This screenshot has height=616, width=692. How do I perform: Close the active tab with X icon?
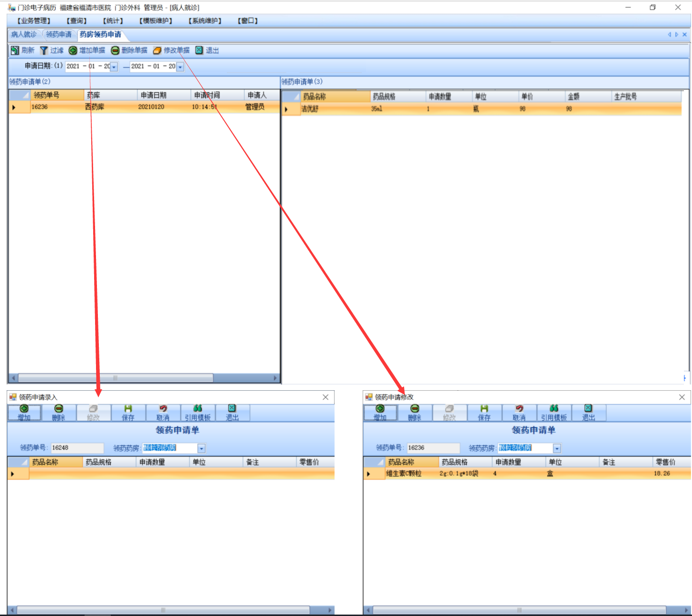pos(684,35)
